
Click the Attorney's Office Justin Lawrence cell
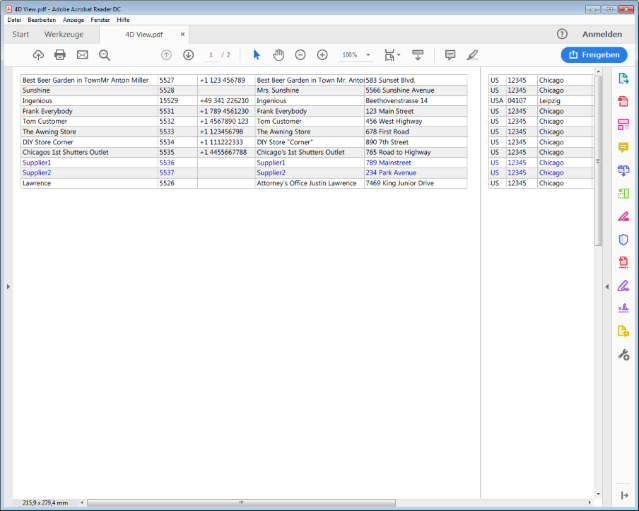309,183
